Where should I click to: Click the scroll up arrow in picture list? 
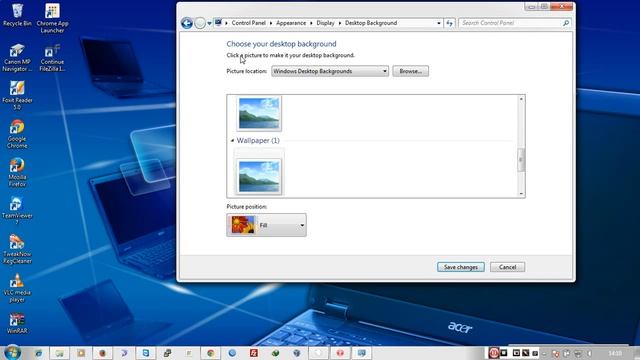click(x=521, y=99)
